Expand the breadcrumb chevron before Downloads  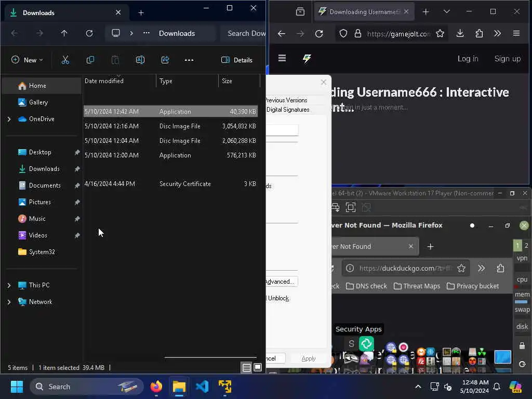click(x=131, y=33)
